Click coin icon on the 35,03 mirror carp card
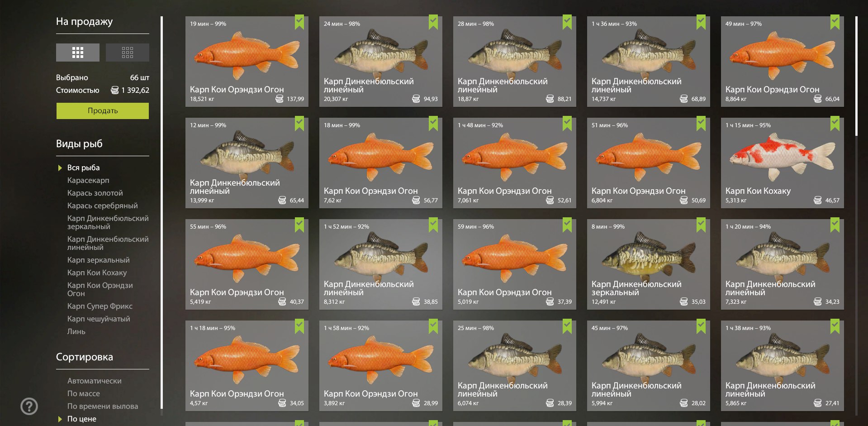868x426 pixels. point(683,302)
